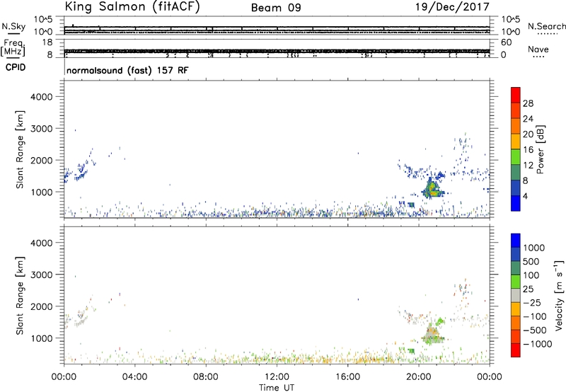Click the -1000 tick on velocity scale
This screenshot has height=392, width=566.
click(538, 344)
